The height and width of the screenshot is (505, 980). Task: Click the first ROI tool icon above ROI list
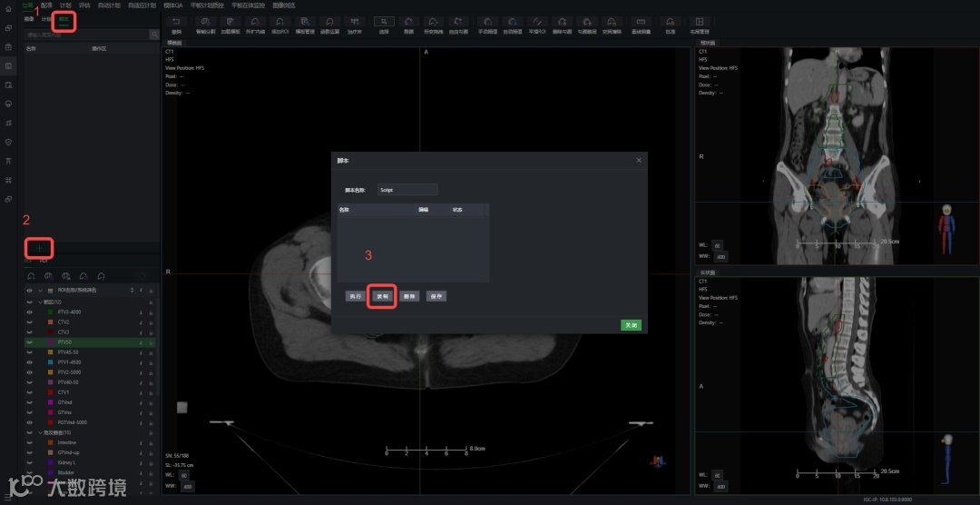point(31,276)
